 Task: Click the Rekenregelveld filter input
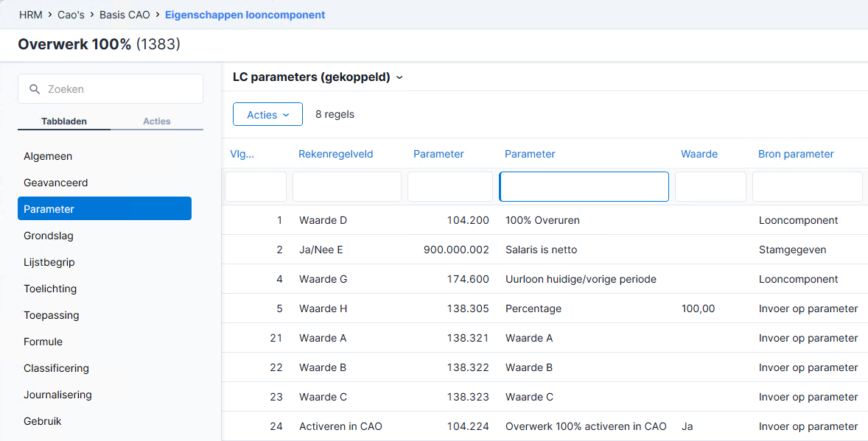(x=346, y=186)
